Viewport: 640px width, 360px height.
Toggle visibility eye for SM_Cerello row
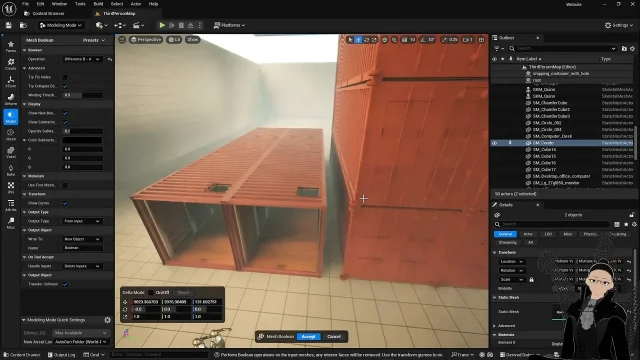[494, 143]
